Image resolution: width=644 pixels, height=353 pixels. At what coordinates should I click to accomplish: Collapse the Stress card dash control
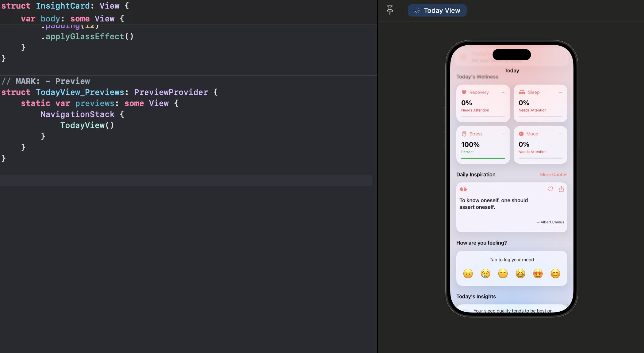503,134
